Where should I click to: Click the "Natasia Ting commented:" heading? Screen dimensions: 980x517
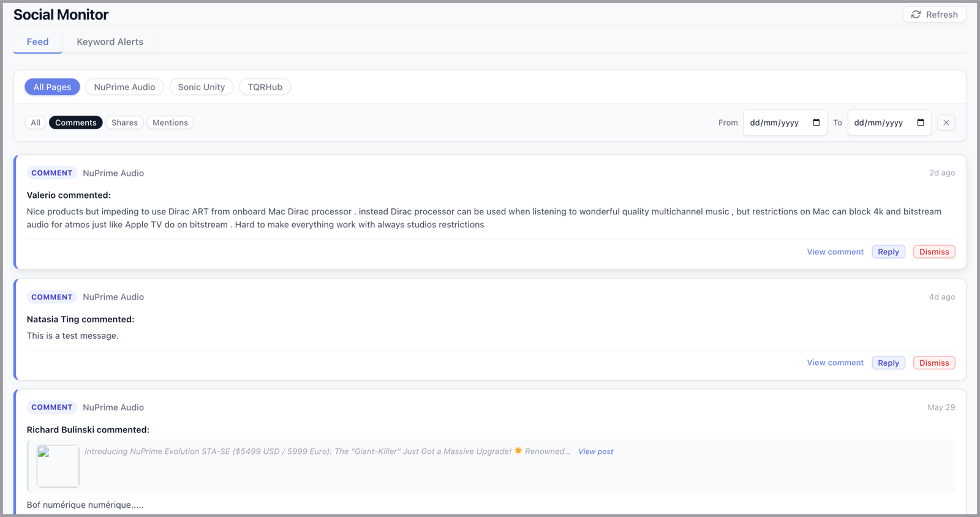[x=80, y=319]
